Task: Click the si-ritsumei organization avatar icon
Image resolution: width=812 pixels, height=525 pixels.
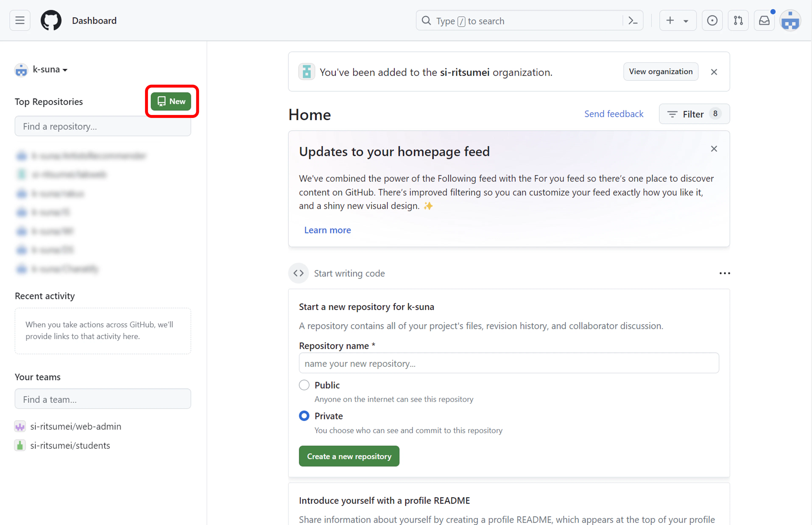Action: (x=307, y=72)
